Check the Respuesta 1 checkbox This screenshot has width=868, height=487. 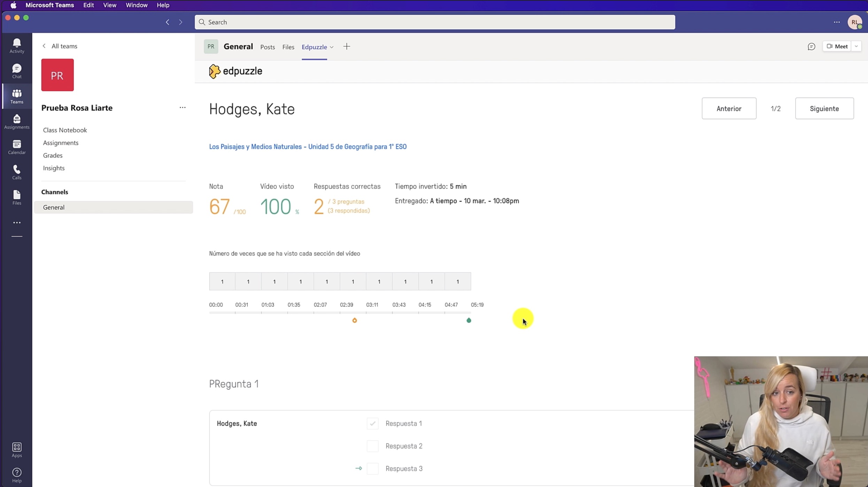372,423
